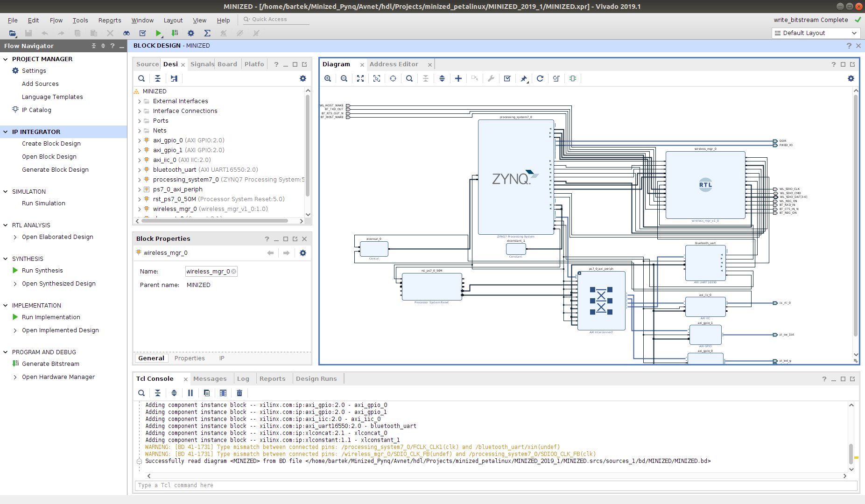This screenshot has width=865, height=504.
Task: Click the Tcl command input field
Action: pyautogui.click(x=496, y=485)
